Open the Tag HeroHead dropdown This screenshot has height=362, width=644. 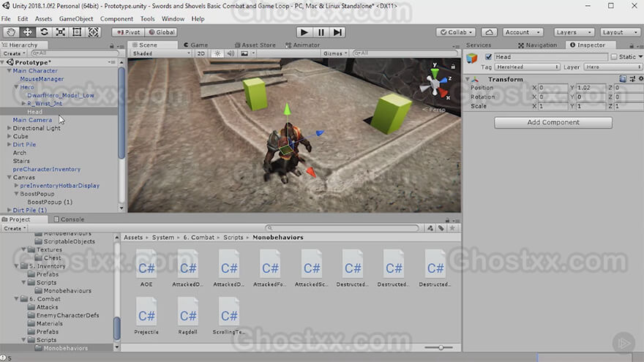[528, 67]
